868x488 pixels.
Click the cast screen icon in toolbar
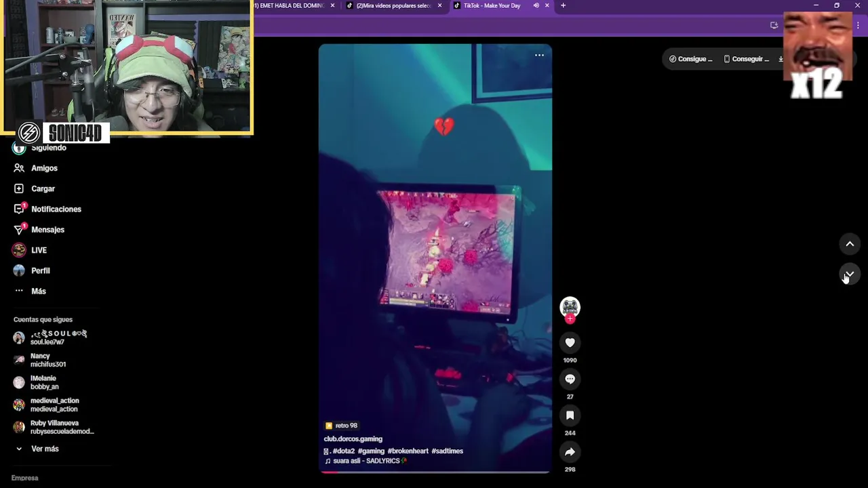click(x=774, y=25)
